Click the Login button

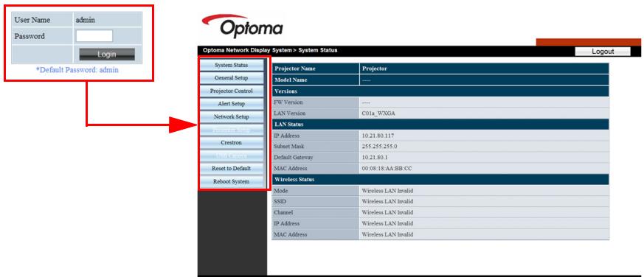[107, 55]
